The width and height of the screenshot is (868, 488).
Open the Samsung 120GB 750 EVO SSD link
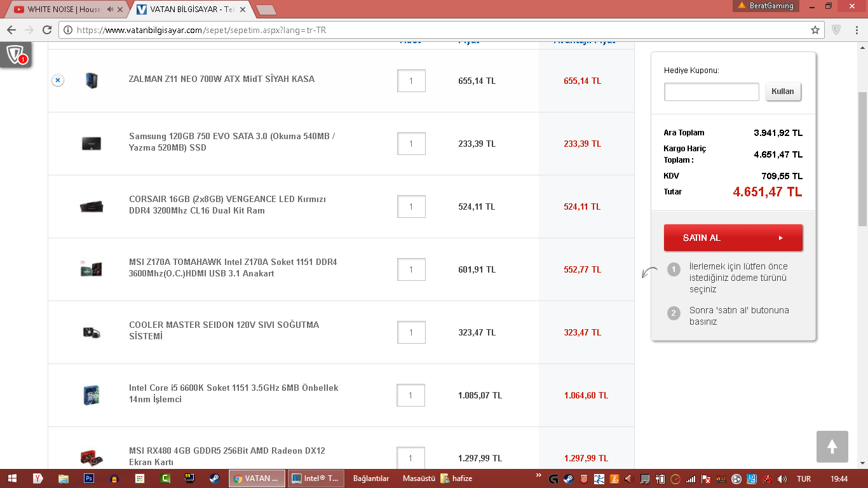pos(232,142)
